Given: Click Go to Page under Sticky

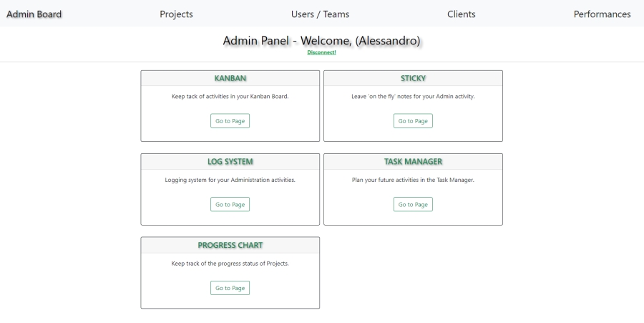Looking at the screenshot, I should 413,121.
